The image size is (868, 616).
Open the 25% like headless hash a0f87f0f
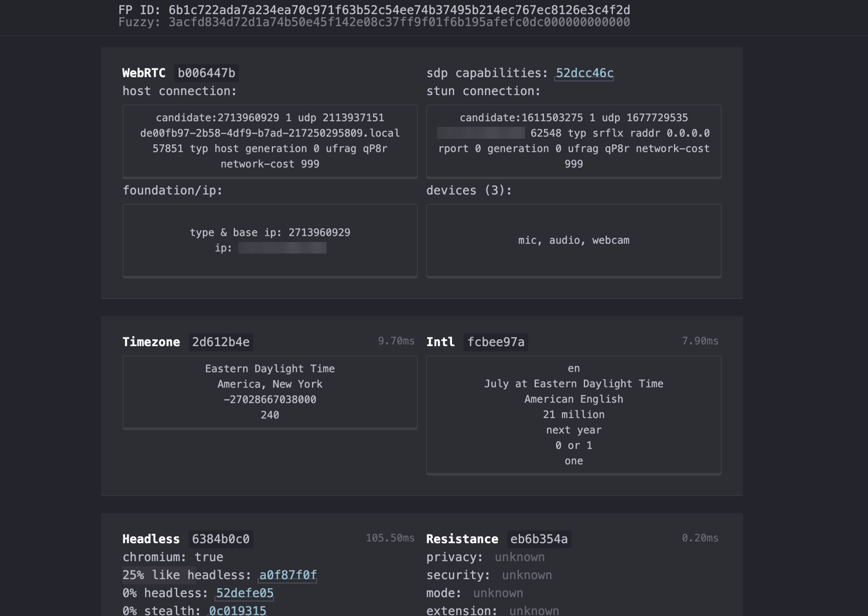pos(288,575)
